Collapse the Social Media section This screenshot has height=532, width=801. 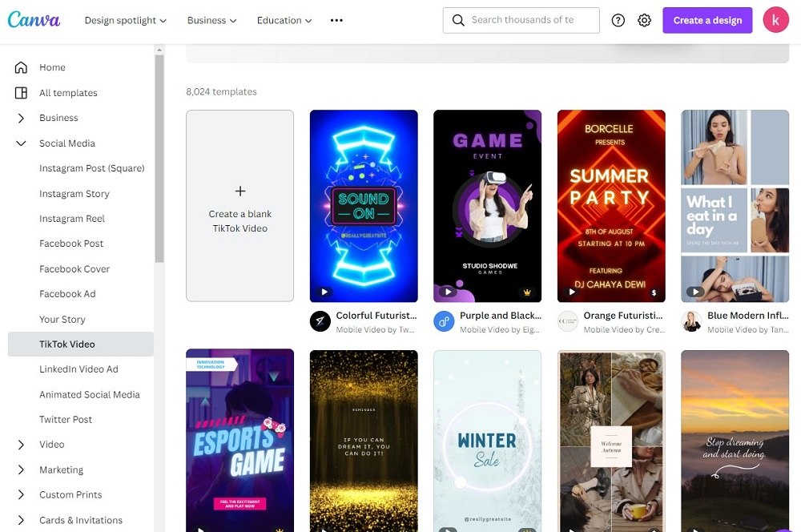click(20, 143)
